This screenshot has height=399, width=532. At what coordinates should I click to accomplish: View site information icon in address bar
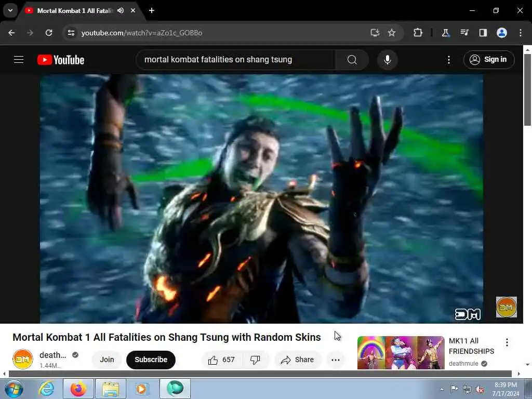click(x=71, y=33)
